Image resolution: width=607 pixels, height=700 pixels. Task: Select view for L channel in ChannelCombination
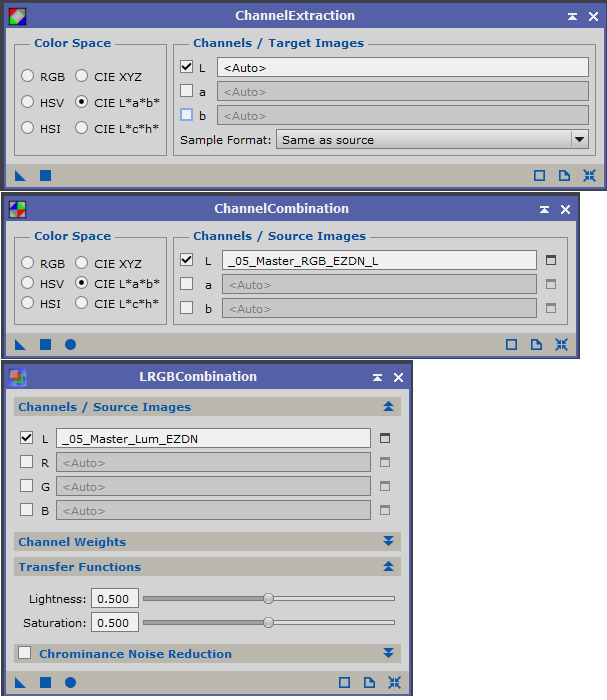pyautogui.click(x=551, y=260)
